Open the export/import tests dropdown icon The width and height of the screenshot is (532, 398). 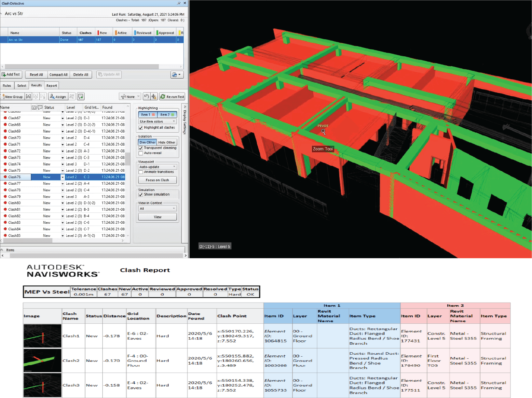click(x=177, y=75)
